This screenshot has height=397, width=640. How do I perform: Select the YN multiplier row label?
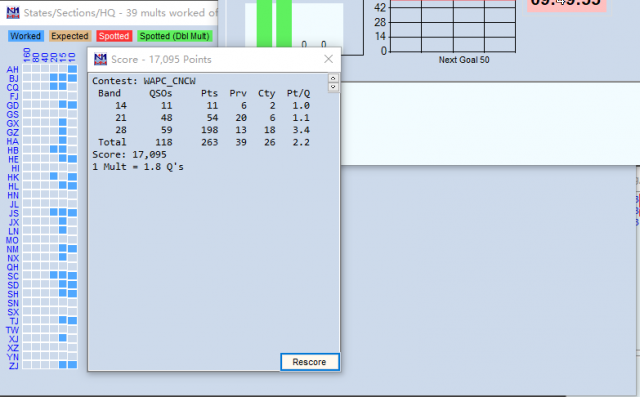13,357
